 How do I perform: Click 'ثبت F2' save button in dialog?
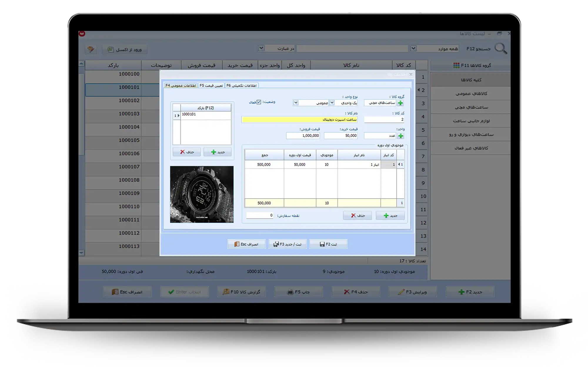click(x=328, y=244)
